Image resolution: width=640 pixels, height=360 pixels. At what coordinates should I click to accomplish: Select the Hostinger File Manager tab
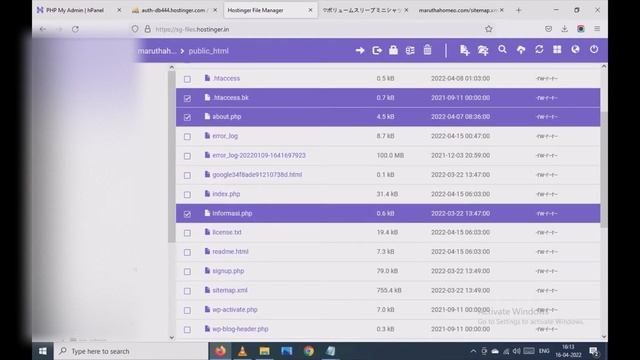[x=269, y=10]
